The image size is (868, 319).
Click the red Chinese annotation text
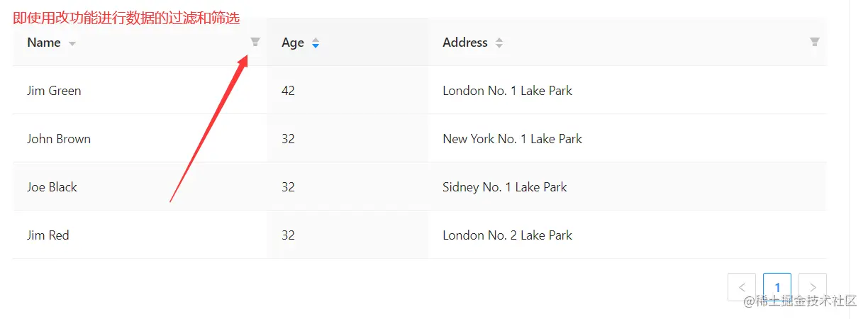tap(126, 18)
